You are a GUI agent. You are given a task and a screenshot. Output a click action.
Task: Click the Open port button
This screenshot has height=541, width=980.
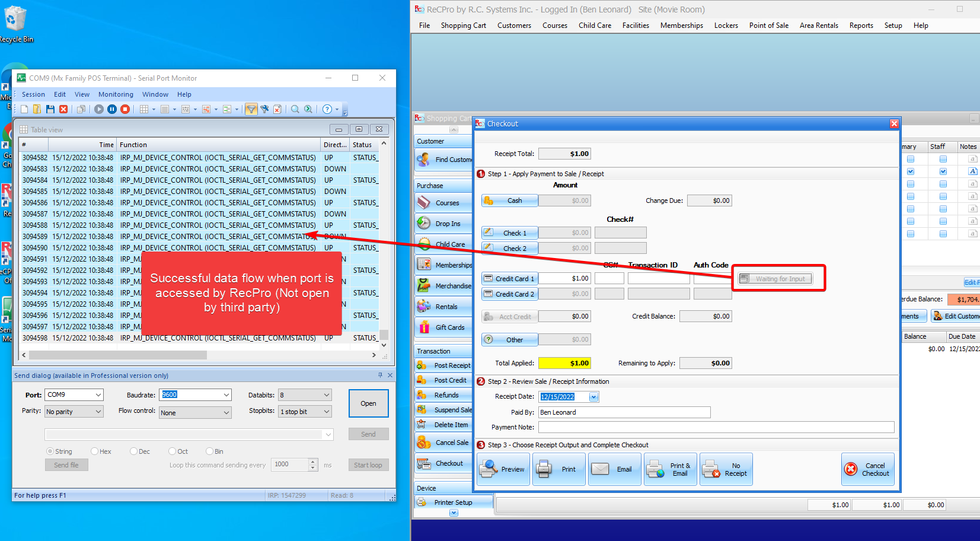tap(368, 403)
